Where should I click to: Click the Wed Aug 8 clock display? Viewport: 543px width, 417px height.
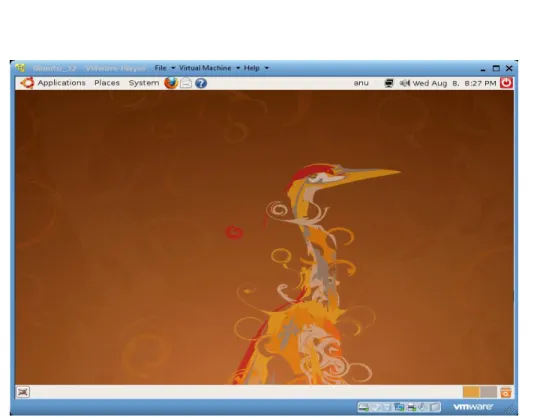pos(454,83)
